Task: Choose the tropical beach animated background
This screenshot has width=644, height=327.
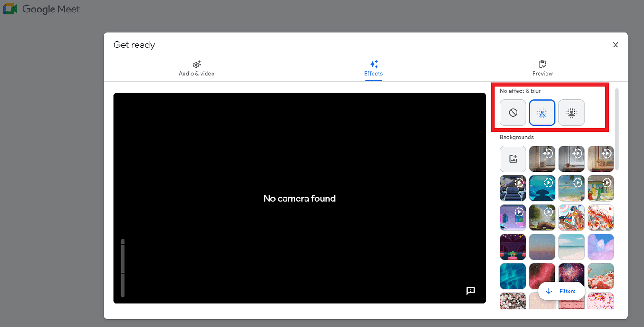Action: coord(572,188)
